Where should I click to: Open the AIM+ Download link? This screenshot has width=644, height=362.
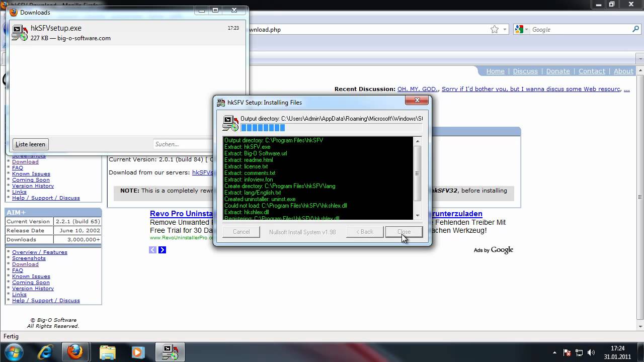click(x=25, y=264)
